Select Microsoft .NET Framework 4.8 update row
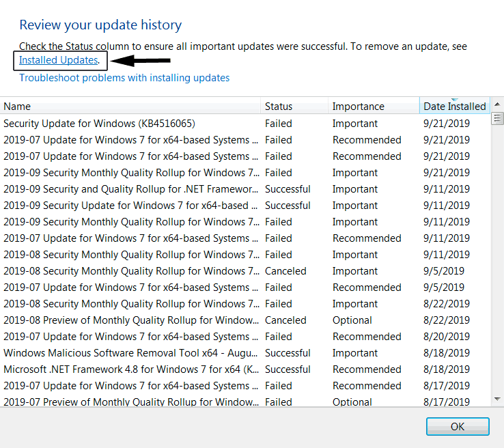Screen dimensions: 504x448 coord(245,369)
